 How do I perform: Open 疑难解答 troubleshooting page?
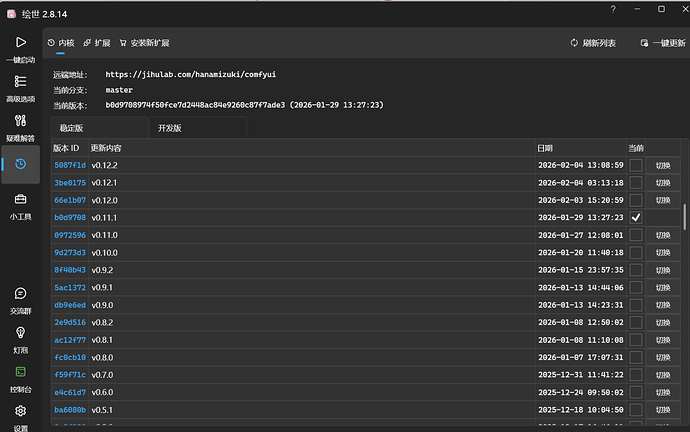(x=20, y=128)
